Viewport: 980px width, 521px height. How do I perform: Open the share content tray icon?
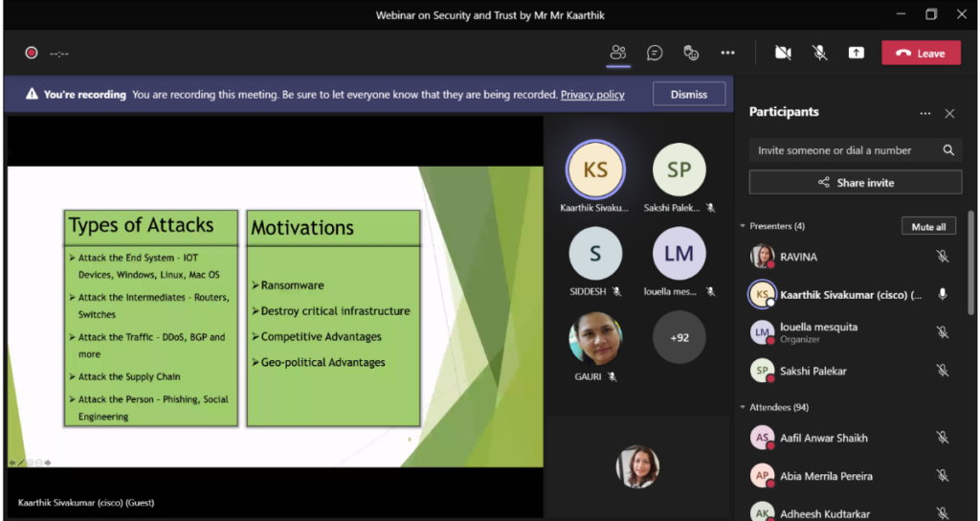[x=857, y=54]
